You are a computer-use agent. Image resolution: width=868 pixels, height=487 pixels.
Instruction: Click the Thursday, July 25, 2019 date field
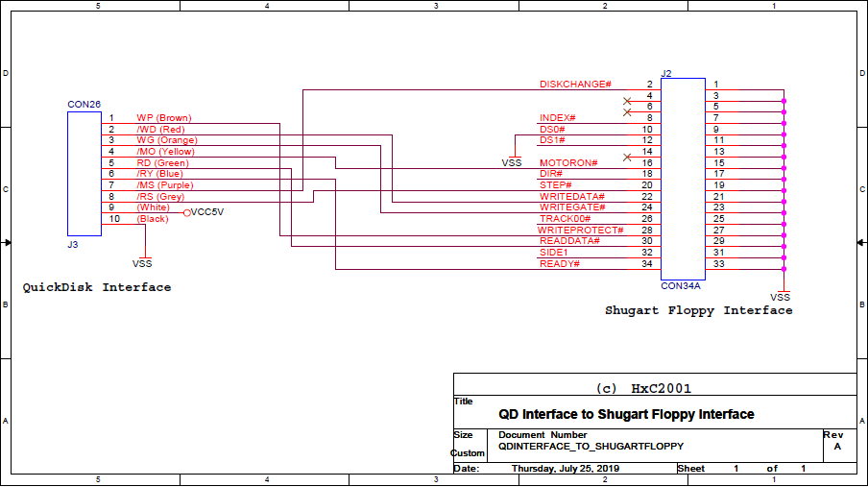click(566, 469)
